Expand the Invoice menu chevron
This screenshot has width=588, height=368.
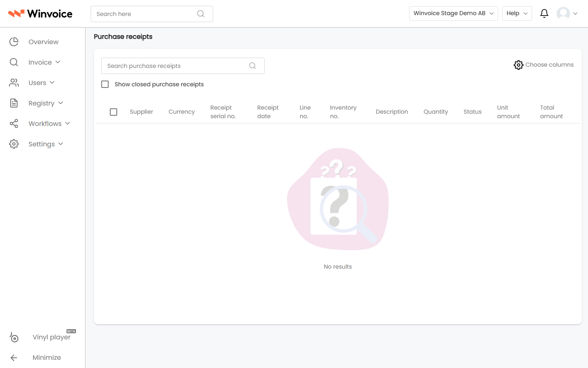pyautogui.click(x=58, y=62)
